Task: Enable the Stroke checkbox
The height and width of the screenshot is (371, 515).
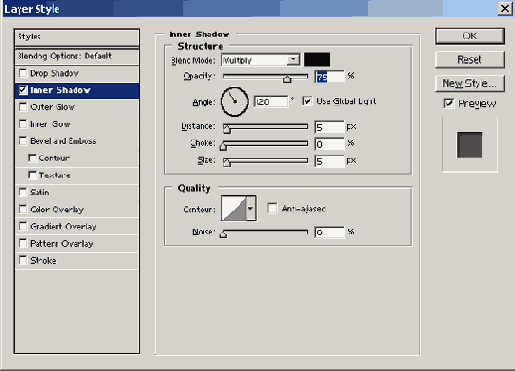Action: [x=23, y=260]
